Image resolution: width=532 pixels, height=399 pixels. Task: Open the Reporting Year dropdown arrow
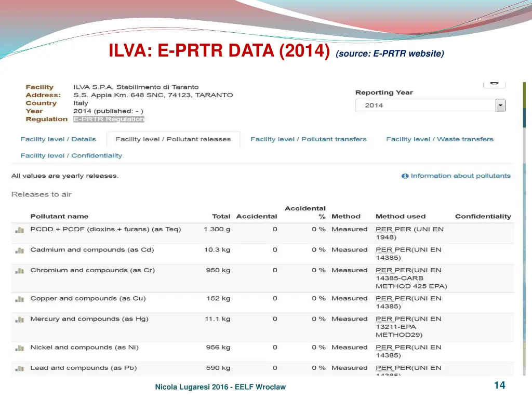coord(500,105)
